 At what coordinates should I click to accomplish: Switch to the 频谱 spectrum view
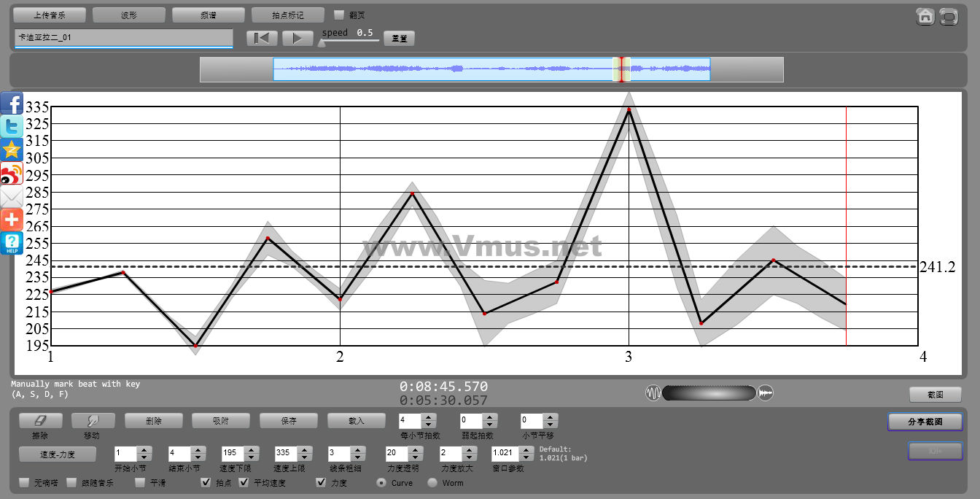[x=208, y=15]
